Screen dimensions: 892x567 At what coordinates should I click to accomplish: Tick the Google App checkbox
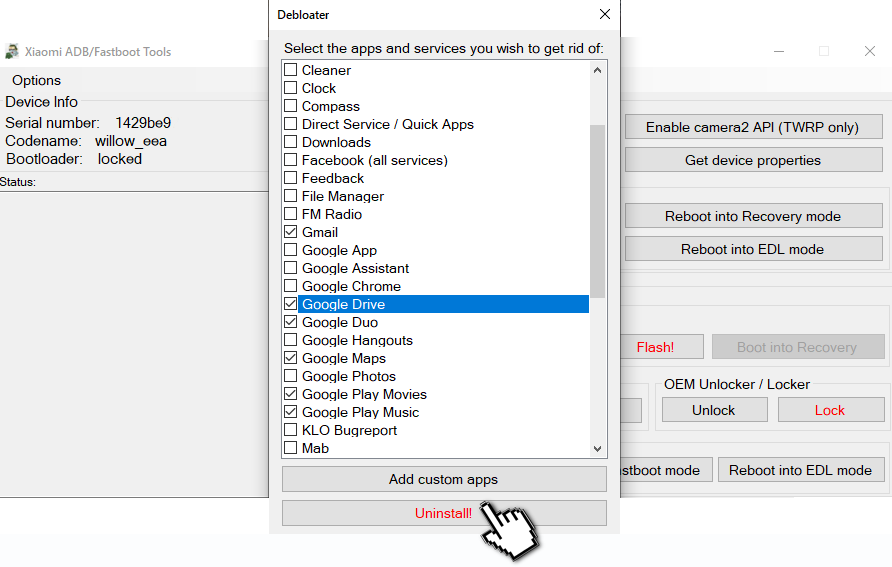290,250
